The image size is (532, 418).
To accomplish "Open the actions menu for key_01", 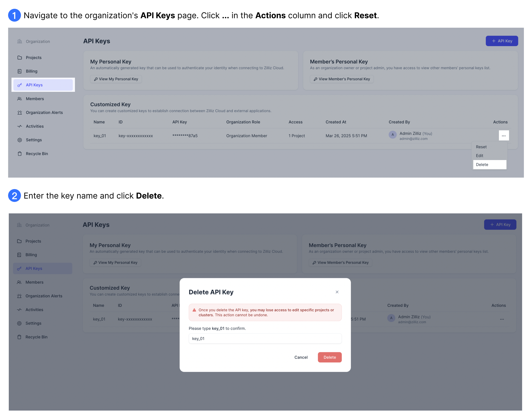I will click(x=504, y=135).
